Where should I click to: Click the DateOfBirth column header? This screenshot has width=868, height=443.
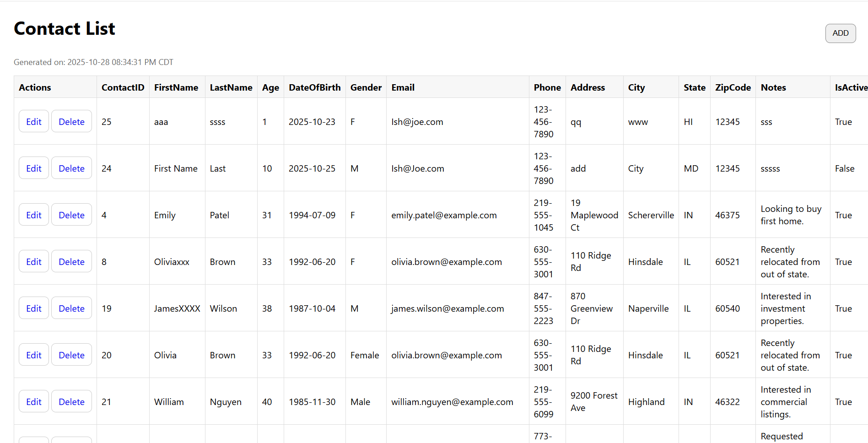[x=314, y=87]
